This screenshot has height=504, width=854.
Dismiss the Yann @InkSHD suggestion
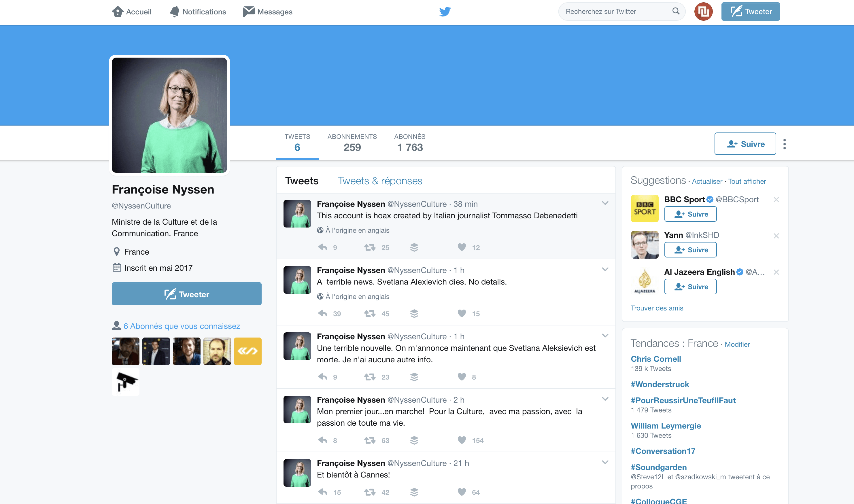coord(776,236)
